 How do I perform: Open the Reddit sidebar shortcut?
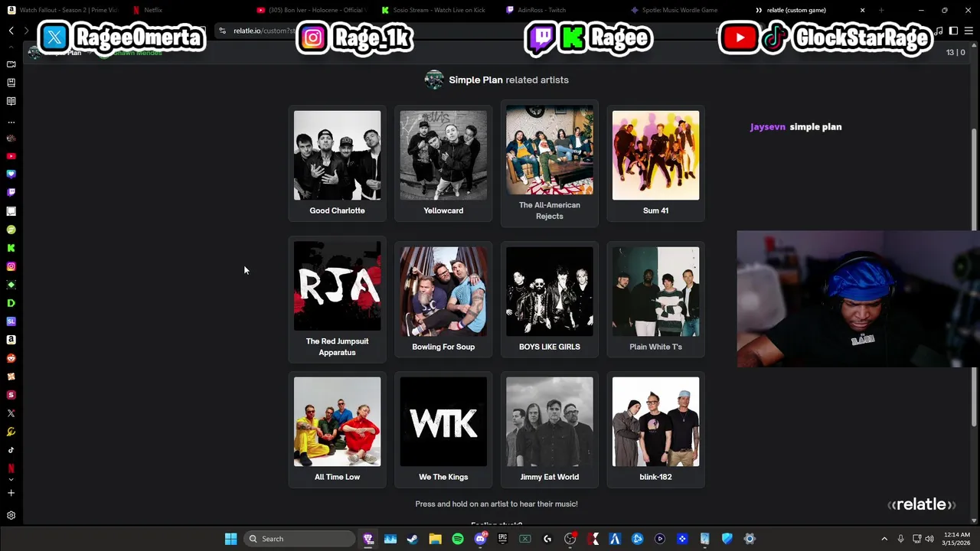coord(11,358)
